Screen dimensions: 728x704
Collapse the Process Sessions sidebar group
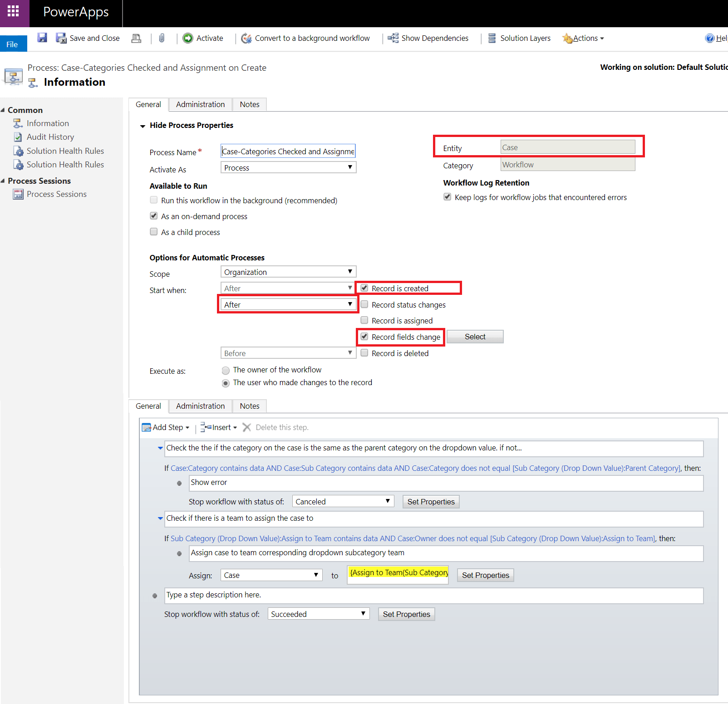(x=3, y=181)
